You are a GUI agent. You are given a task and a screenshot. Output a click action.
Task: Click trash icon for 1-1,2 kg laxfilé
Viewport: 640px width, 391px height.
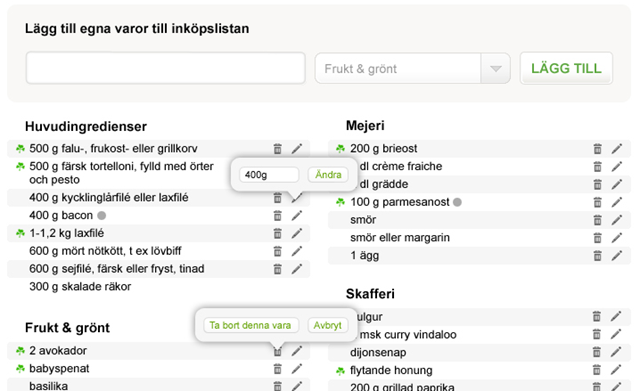[x=278, y=233]
